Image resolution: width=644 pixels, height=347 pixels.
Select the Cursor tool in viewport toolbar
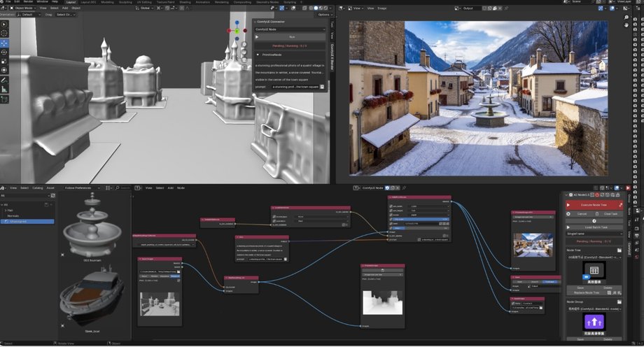point(4,34)
